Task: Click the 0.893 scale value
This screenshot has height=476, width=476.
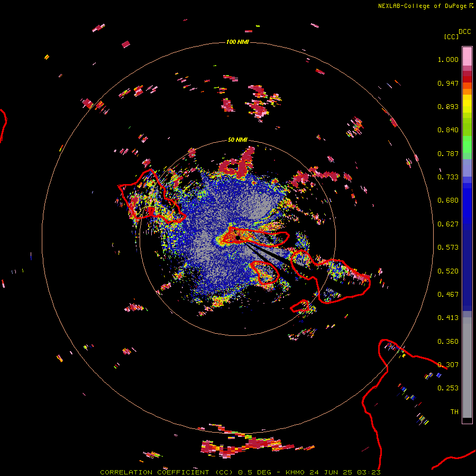Action: (x=448, y=106)
